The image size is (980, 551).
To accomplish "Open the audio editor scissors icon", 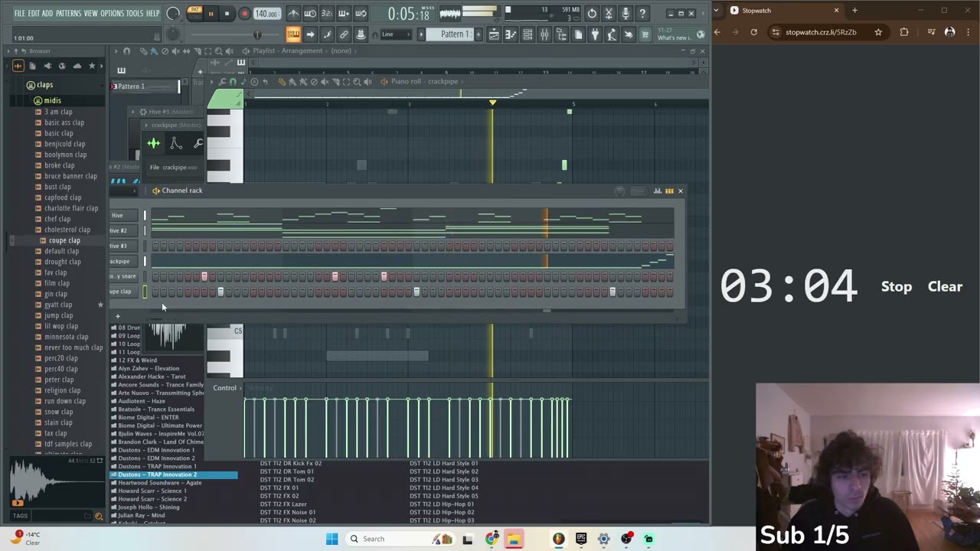I will (x=609, y=14).
